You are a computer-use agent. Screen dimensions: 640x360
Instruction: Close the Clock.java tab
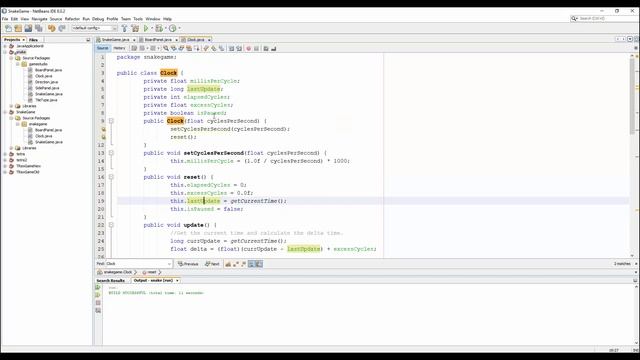pyautogui.click(x=209, y=40)
